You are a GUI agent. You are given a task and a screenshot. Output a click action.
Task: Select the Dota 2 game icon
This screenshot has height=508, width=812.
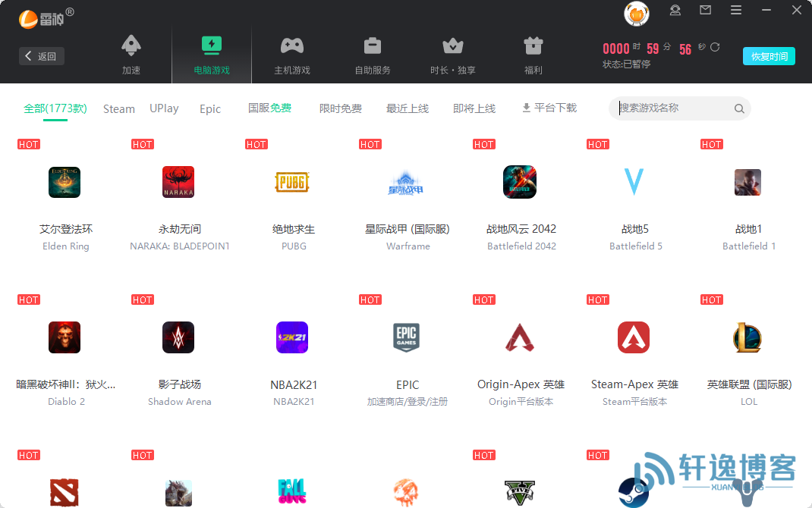(x=65, y=493)
